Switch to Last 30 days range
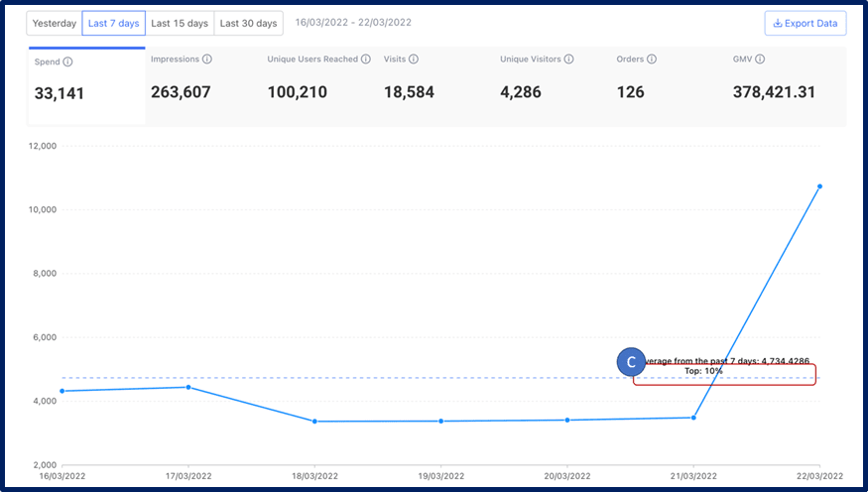 click(x=248, y=23)
